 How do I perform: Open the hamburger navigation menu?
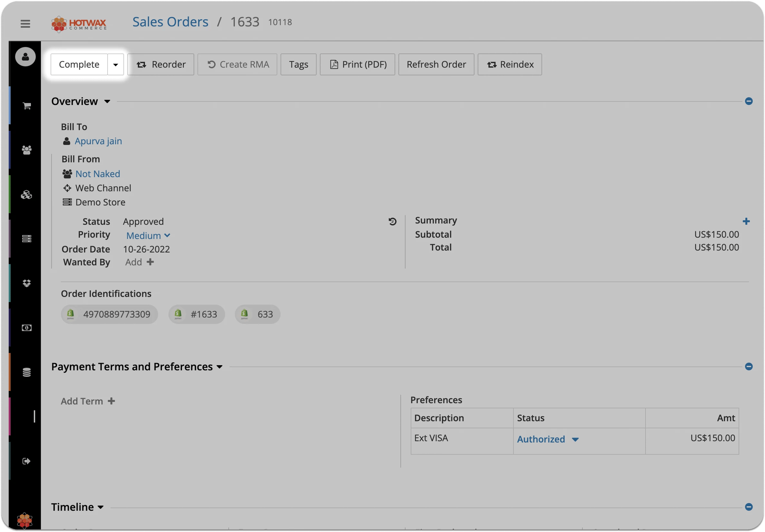pyautogui.click(x=25, y=24)
